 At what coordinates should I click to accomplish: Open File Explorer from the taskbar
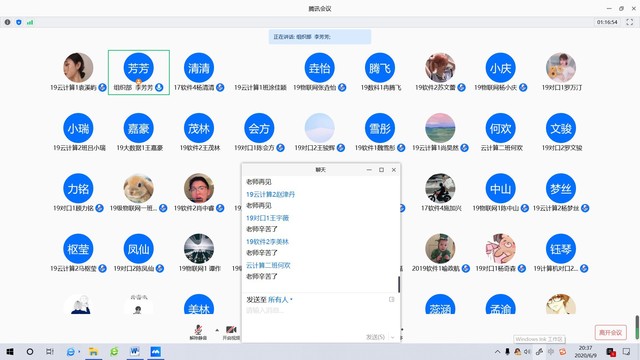tap(93, 351)
